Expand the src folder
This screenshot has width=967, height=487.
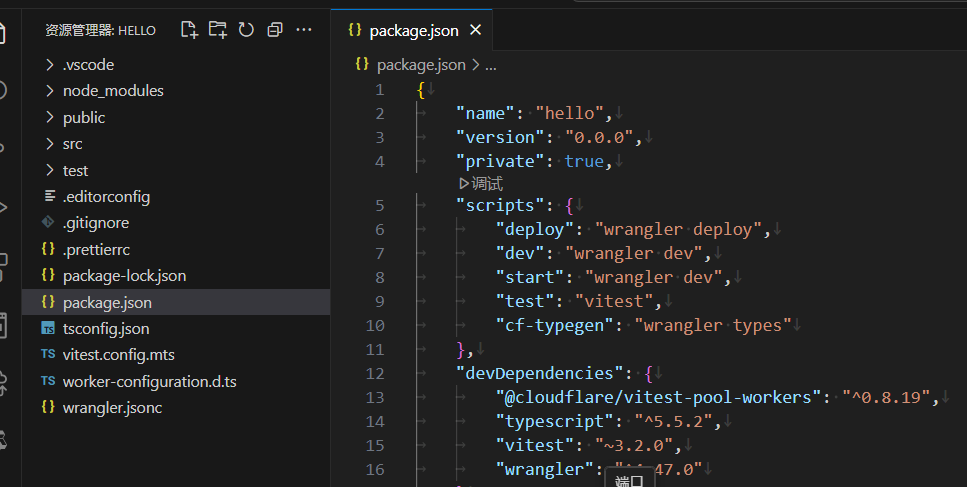point(72,144)
